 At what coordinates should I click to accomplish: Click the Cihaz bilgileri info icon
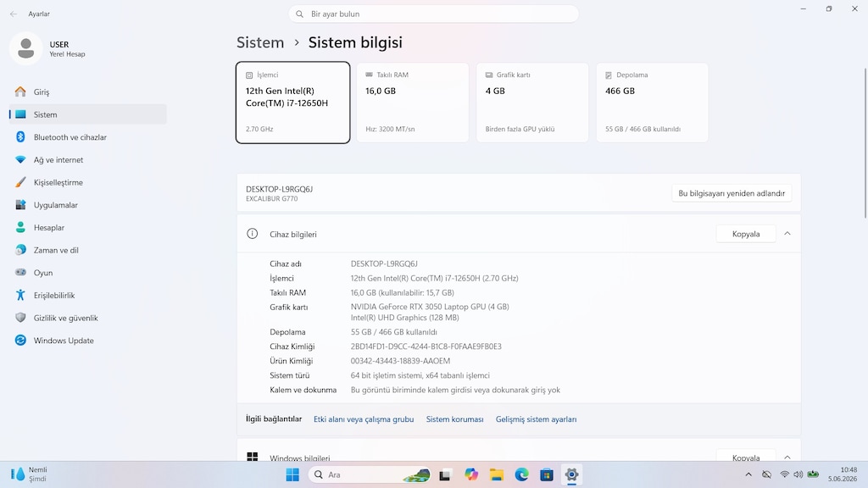pos(252,234)
